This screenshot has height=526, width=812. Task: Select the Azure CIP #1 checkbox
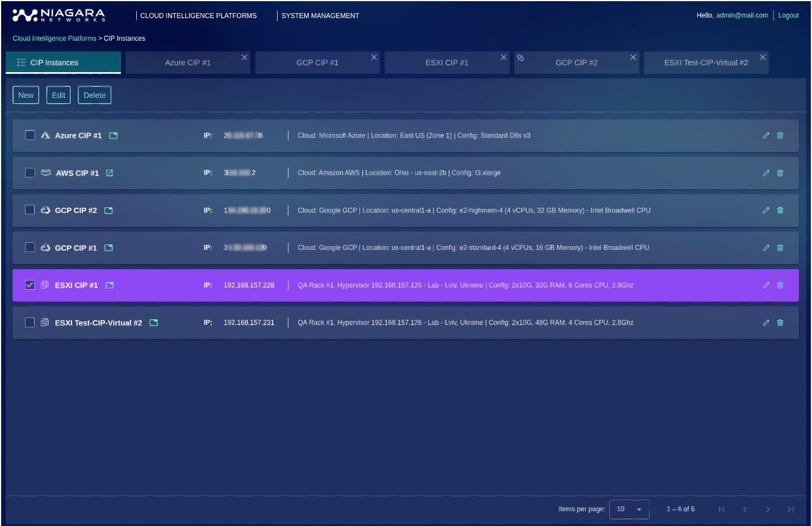30,135
